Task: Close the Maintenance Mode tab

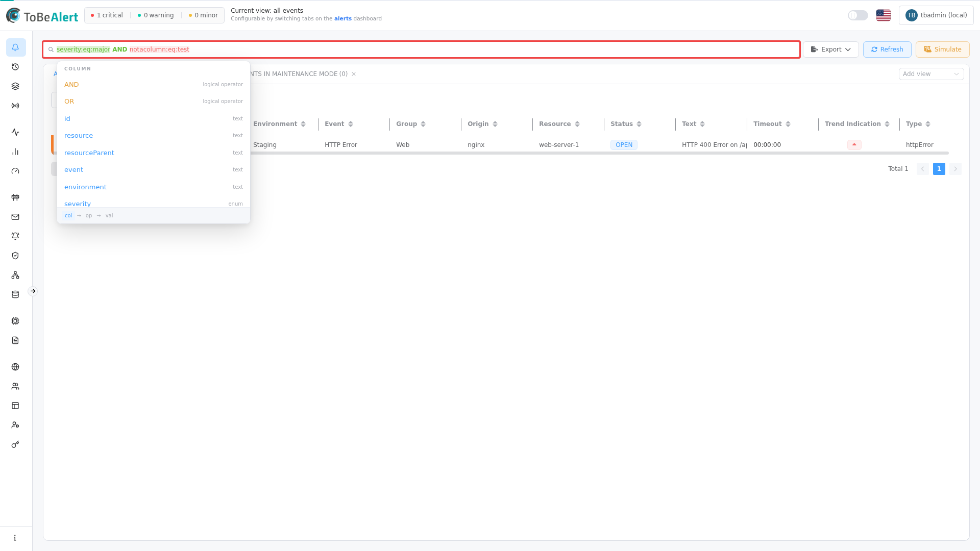Action: pos(354,74)
